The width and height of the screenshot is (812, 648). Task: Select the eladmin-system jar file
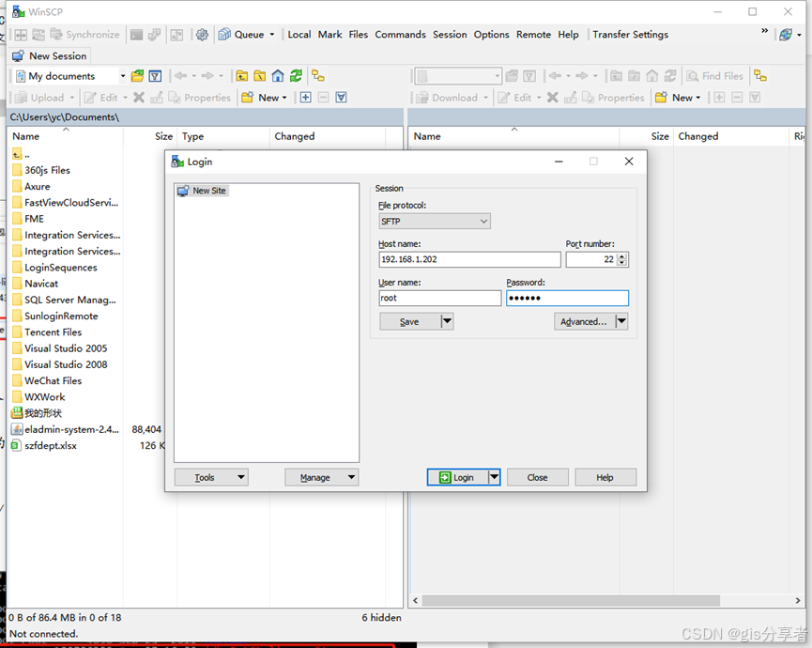71,429
